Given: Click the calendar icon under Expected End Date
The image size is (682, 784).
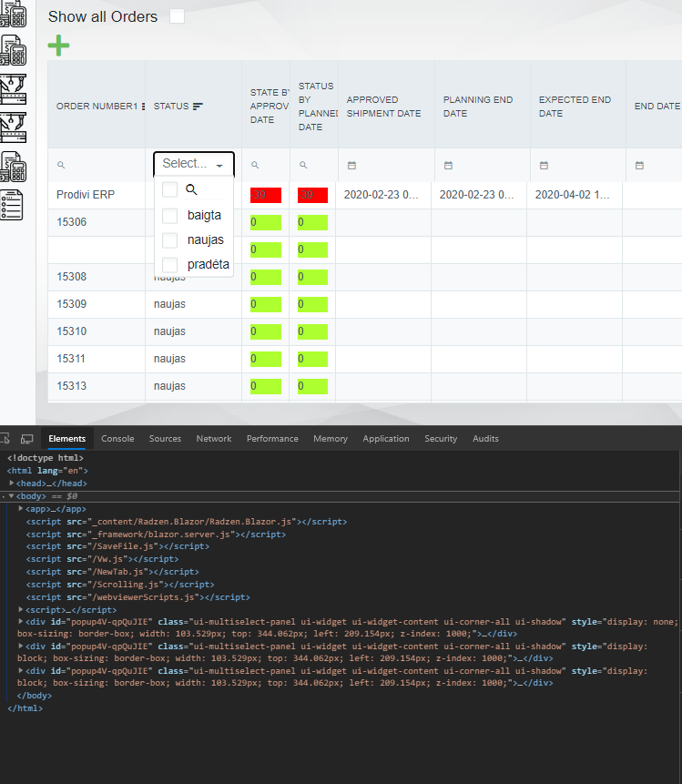Looking at the screenshot, I should coord(544,166).
